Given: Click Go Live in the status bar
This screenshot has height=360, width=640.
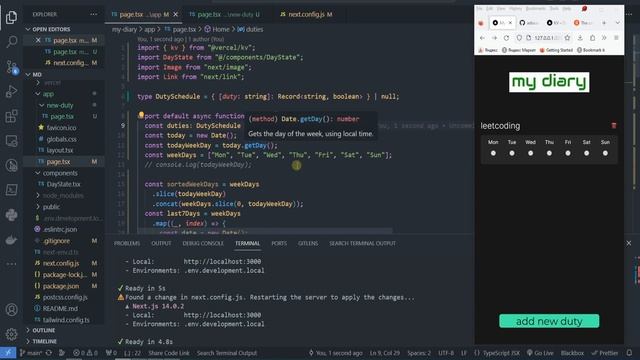Looking at the screenshot, I should point(540,353).
